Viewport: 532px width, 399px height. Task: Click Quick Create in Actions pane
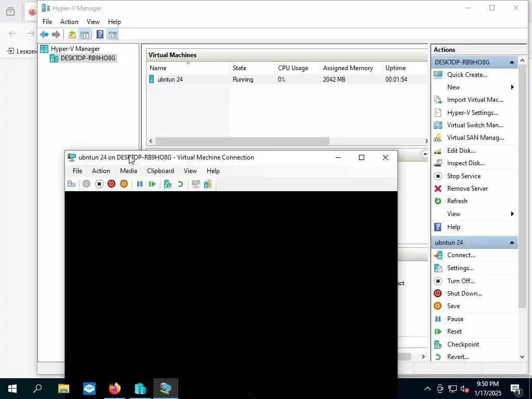coord(467,75)
